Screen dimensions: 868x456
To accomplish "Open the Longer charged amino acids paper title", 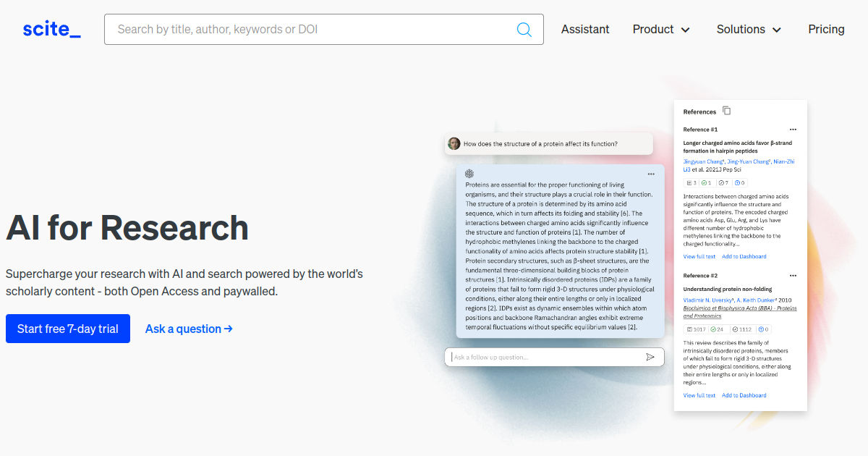I will pos(738,147).
